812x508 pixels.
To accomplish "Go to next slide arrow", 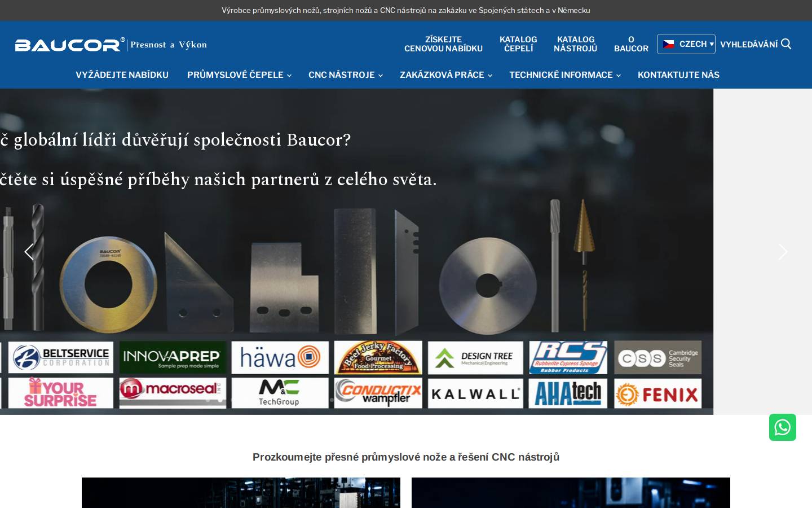I will (x=783, y=252).
